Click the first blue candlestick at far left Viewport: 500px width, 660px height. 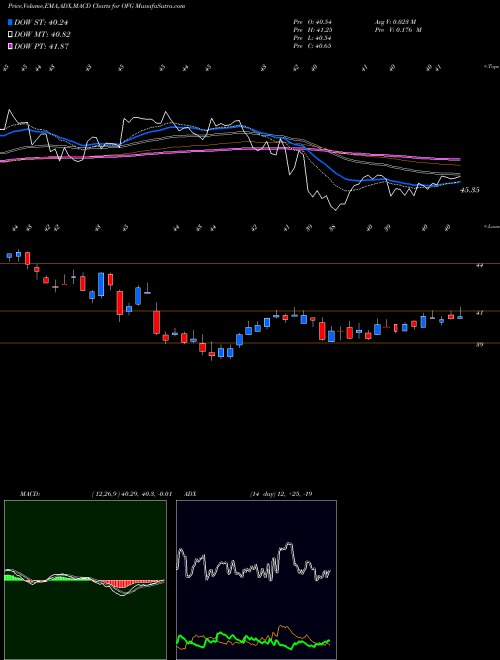pyautogui.click(x=9, y=255)
